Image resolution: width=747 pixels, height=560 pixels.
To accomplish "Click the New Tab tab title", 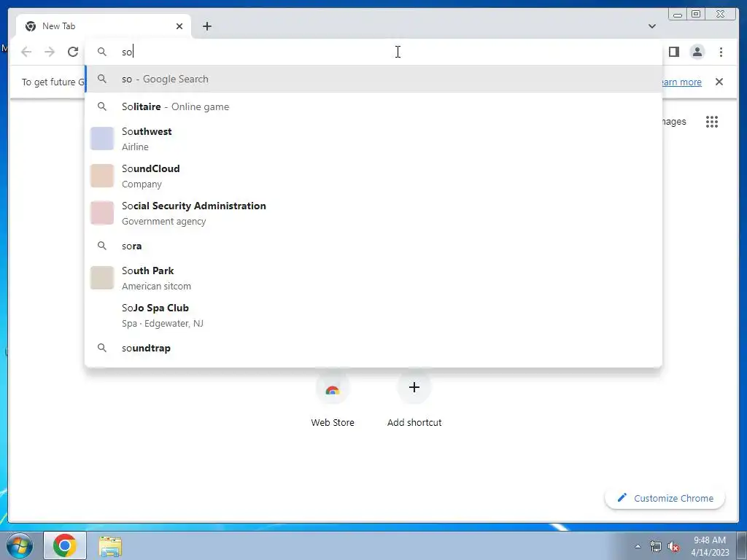I will (x=58, y=26).
